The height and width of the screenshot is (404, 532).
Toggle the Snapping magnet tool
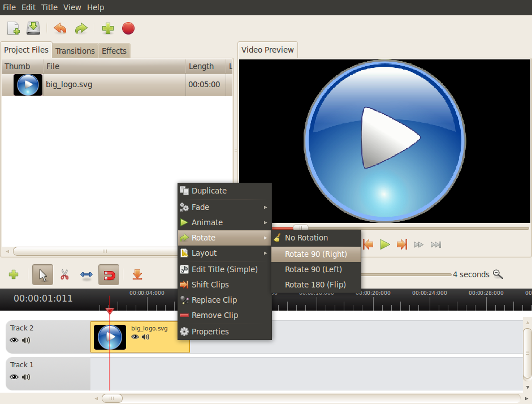(109, 274)
